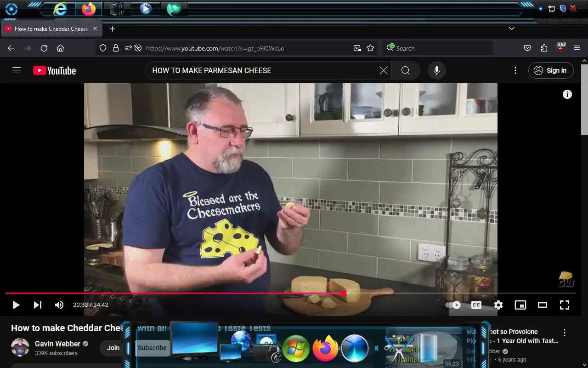The image size is (588, 368).
Task: Subscribe to Gavin Webber
Action: click(152, 348)
